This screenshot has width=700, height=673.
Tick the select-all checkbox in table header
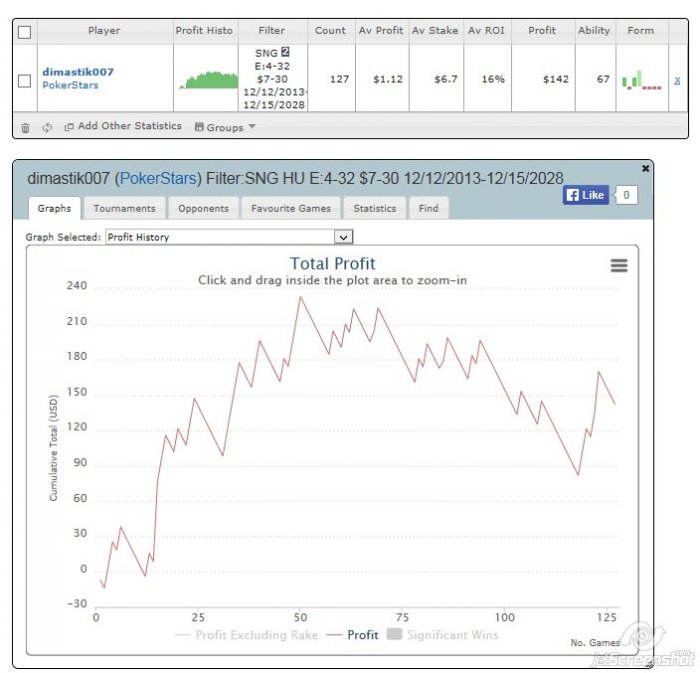tap(24, 32)
